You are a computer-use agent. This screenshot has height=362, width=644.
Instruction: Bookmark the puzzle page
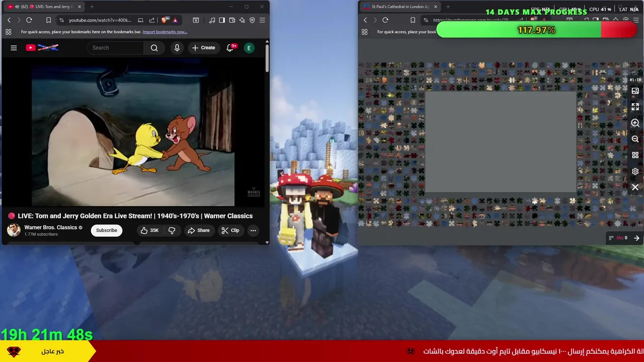413,20
